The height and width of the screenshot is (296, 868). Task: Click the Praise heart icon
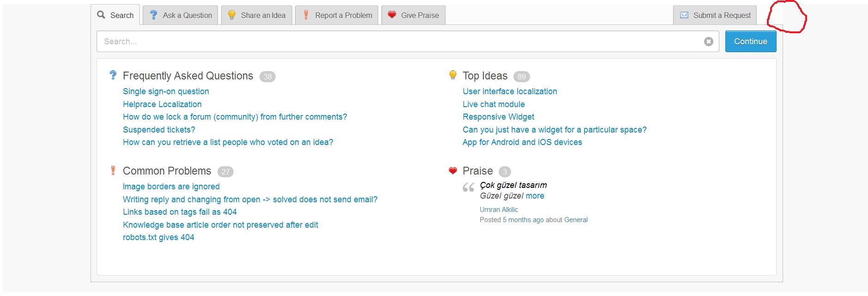click(452, 170)
